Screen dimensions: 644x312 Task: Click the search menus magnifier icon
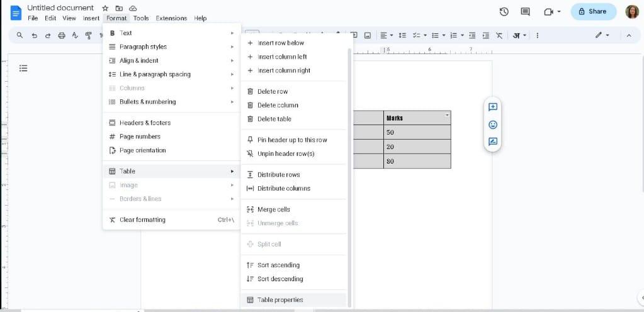tap(20, 35)
